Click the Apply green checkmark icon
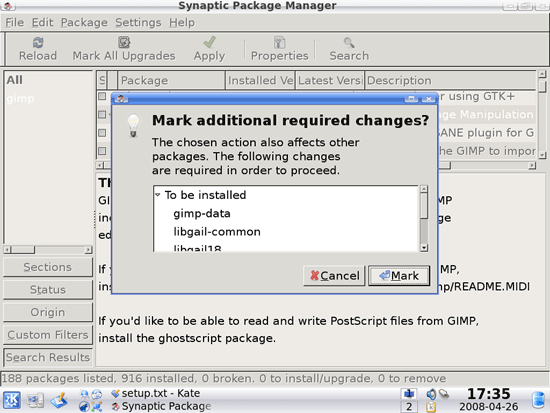Screen dimensions: 550x413 tap(209, 42)
